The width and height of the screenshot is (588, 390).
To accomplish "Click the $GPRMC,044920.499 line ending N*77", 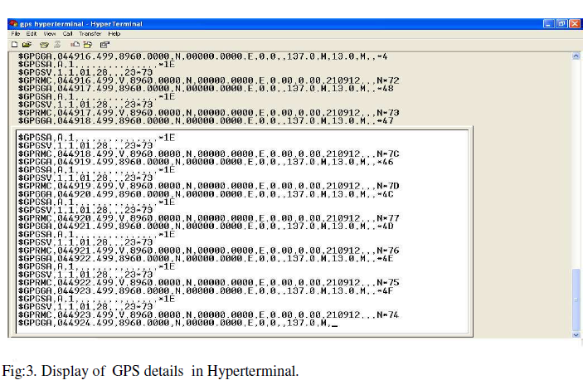I will (208, 218).
